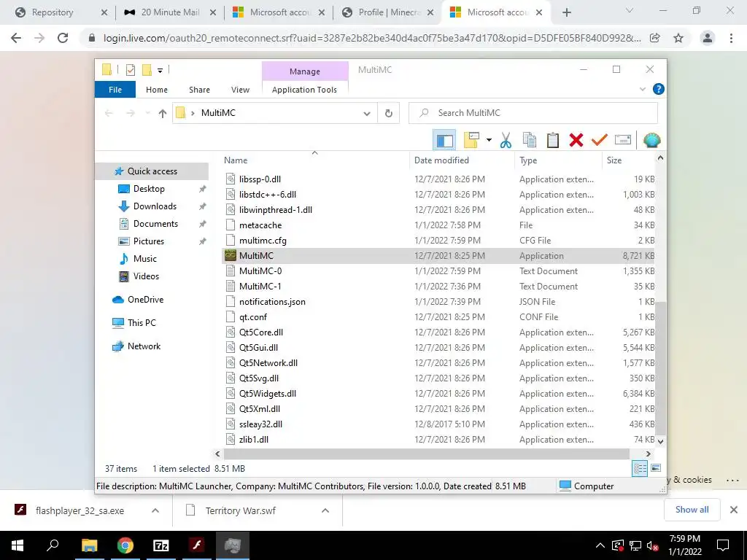The image size is (747, 560).
Task: Reload the Chrome page
Action: (x=63, y=38)
